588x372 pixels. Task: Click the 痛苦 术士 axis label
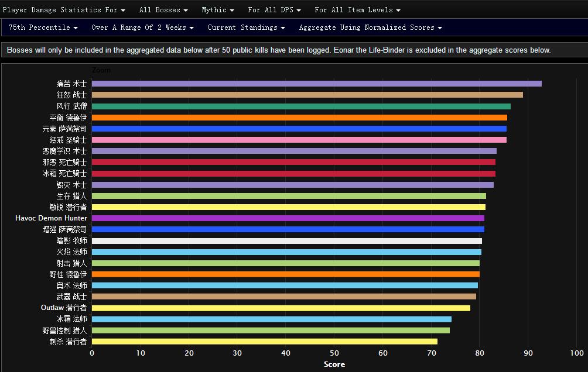tap(71, 84)
